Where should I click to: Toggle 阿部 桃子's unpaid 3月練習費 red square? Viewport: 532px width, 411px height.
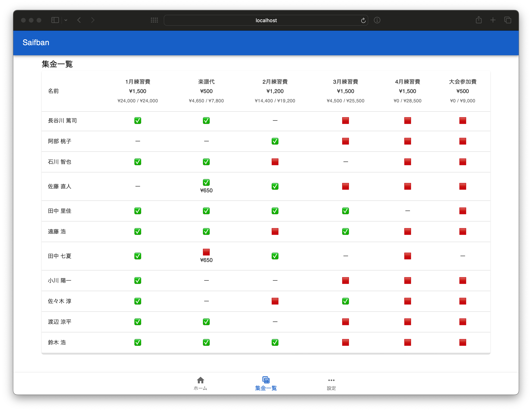345,141
